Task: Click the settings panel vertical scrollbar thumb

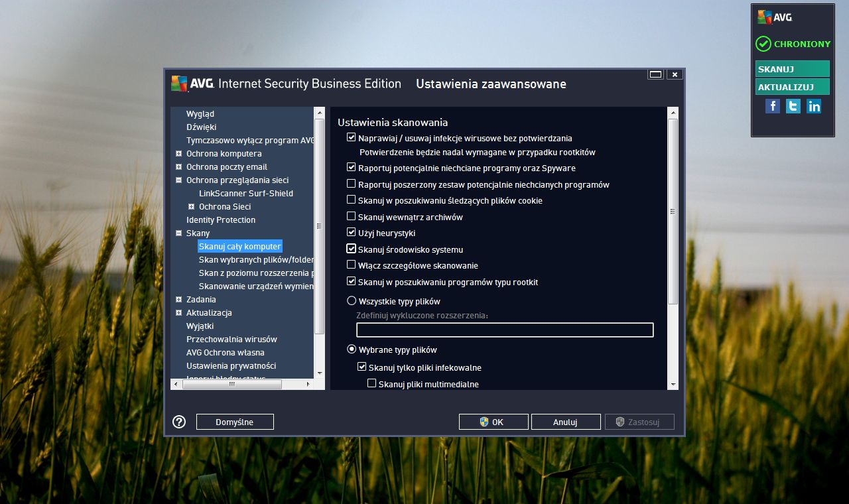Action: click(x=673, y=212)
